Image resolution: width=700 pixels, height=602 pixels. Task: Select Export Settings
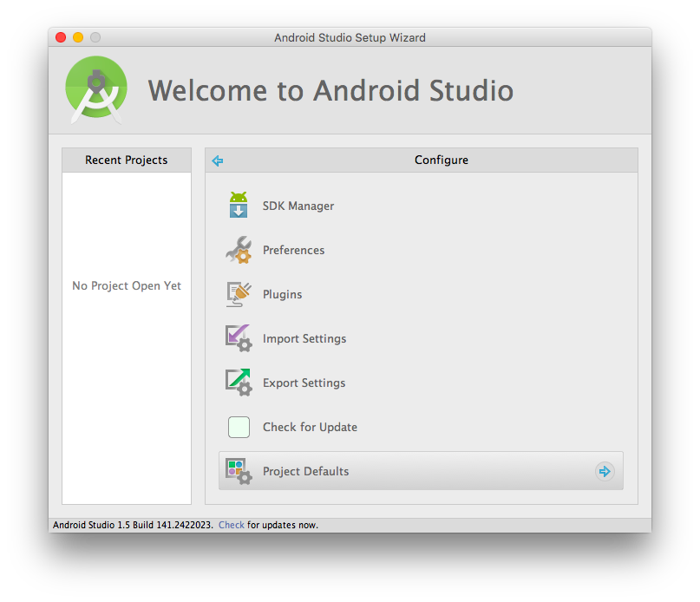coord(304,383)
